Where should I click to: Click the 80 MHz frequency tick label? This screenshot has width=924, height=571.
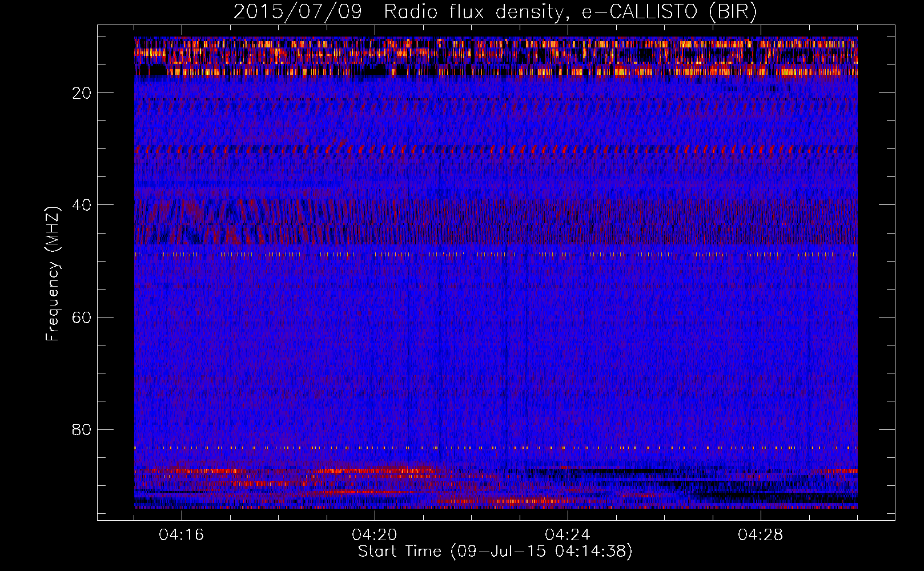click(x=82, y=429)
